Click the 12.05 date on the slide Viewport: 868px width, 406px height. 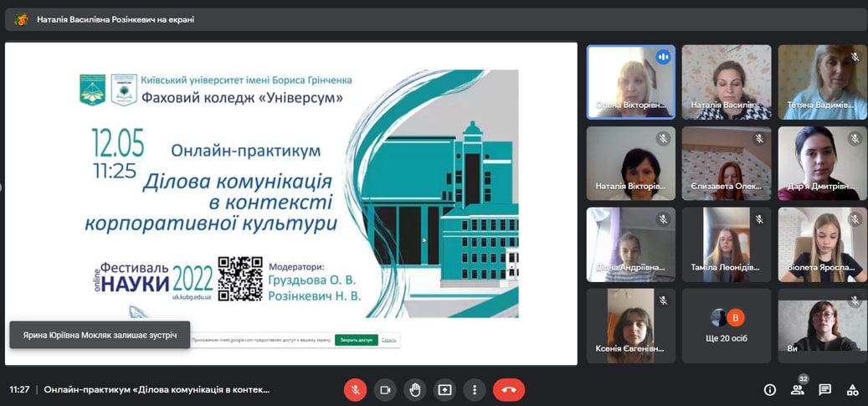coord(117,143)
